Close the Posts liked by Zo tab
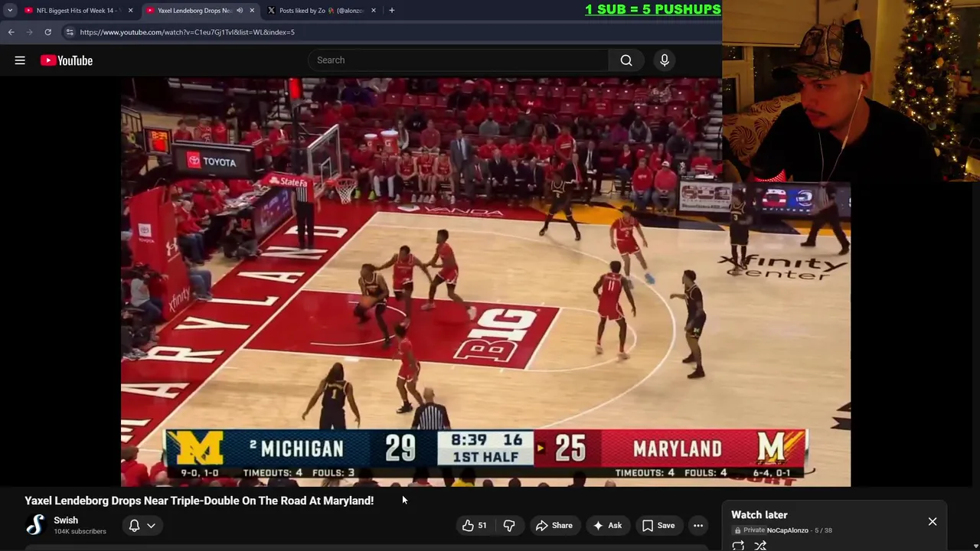 click(x=374, y=11)
